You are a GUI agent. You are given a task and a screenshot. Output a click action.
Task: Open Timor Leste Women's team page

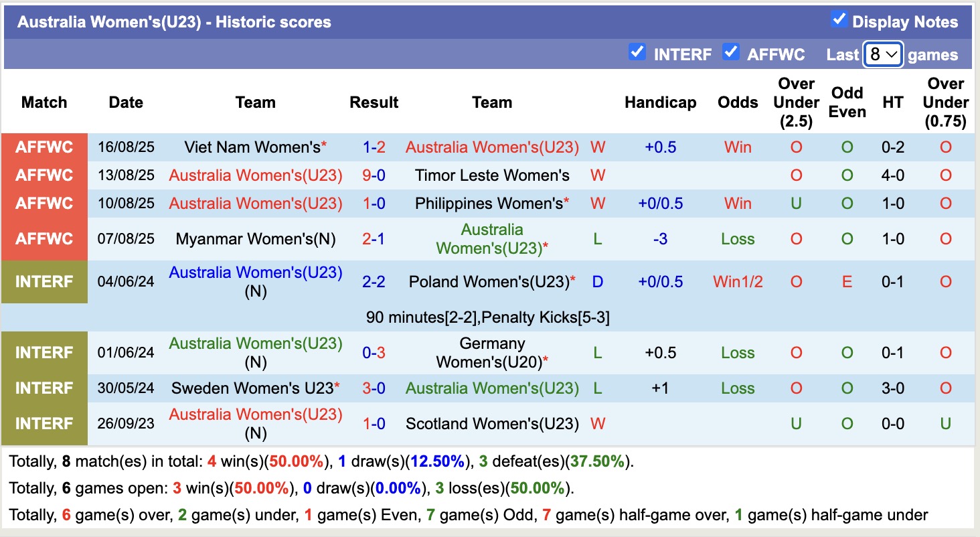click(492, 175)
